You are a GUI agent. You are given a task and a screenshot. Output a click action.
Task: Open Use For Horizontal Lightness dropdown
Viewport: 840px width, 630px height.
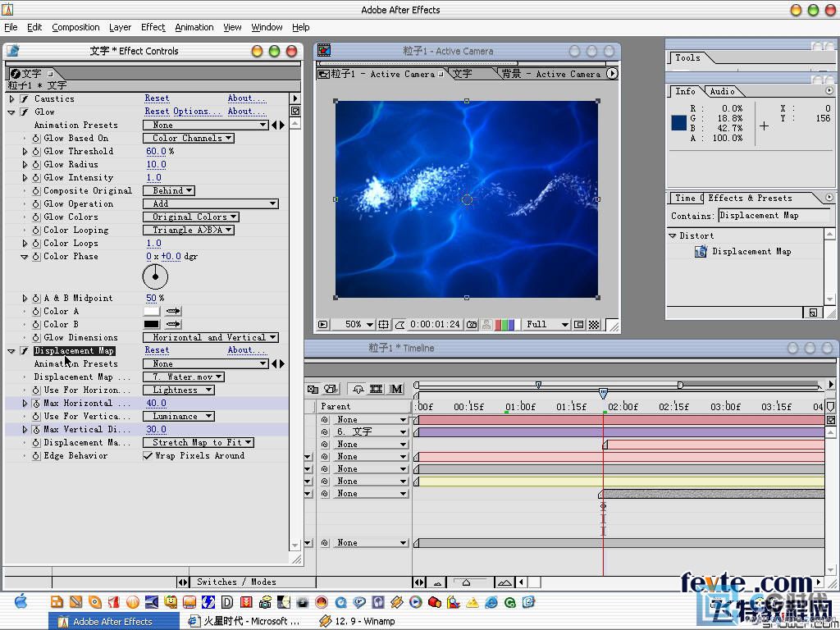[x=178, y=390]
